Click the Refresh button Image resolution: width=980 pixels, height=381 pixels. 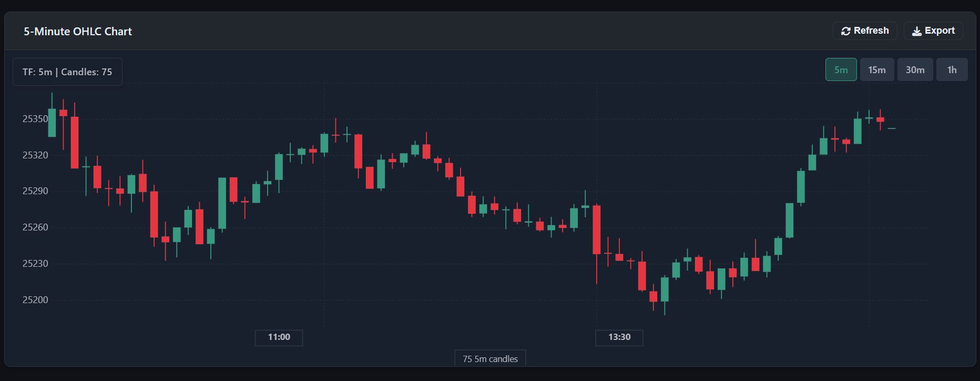point(865,31)
